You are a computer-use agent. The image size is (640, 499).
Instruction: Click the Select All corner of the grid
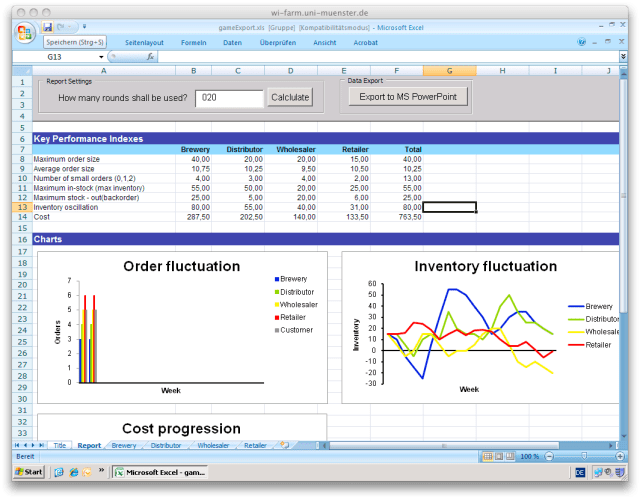click(x=22, y=71)
